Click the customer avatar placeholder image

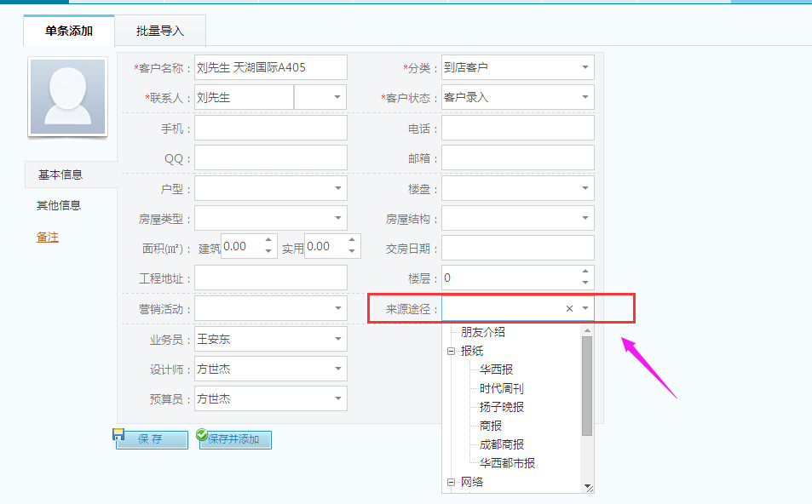coord(68,97)
